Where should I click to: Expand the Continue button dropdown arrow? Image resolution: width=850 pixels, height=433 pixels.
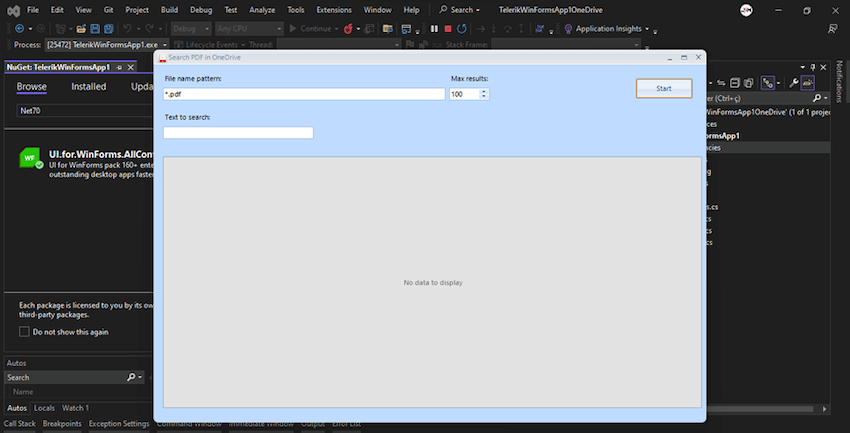tap(336, 29)
